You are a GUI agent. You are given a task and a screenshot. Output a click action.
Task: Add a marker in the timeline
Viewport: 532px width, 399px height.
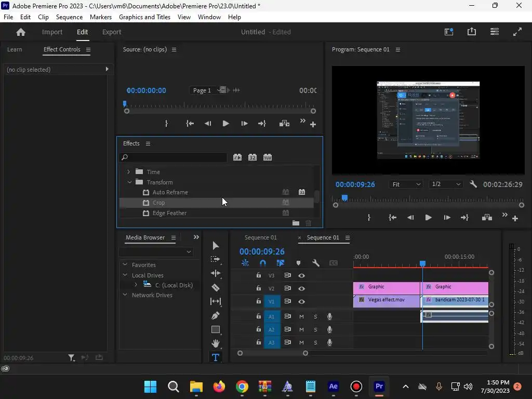coord(298,263)
